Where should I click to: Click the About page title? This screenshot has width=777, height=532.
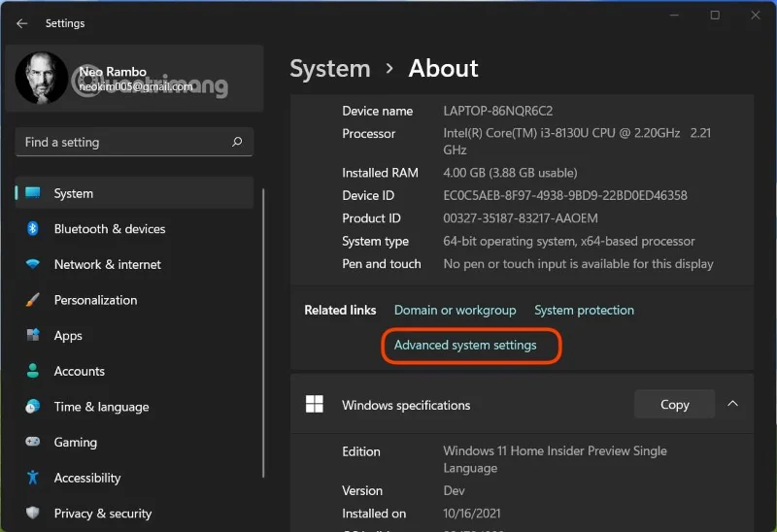[x=444, y=68]
